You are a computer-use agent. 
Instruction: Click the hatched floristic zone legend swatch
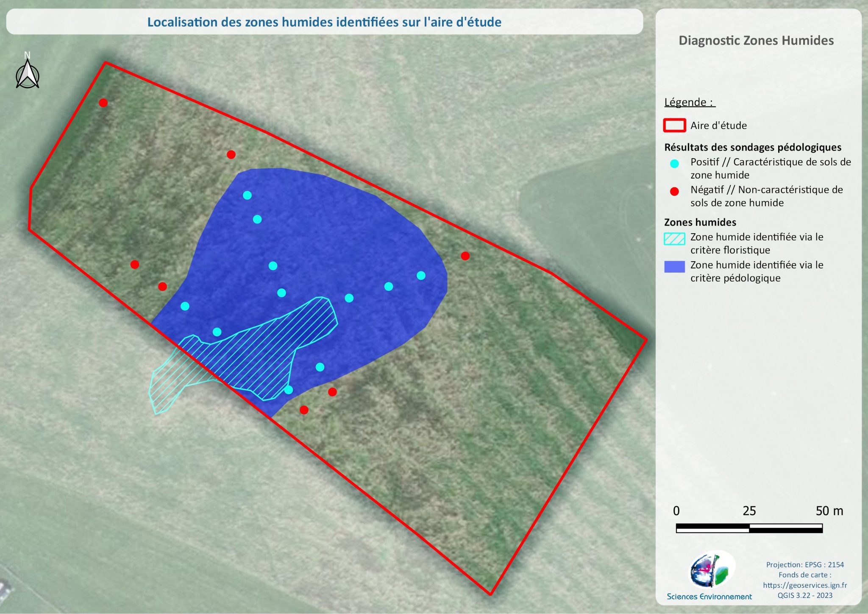click(x=674, y=239)
